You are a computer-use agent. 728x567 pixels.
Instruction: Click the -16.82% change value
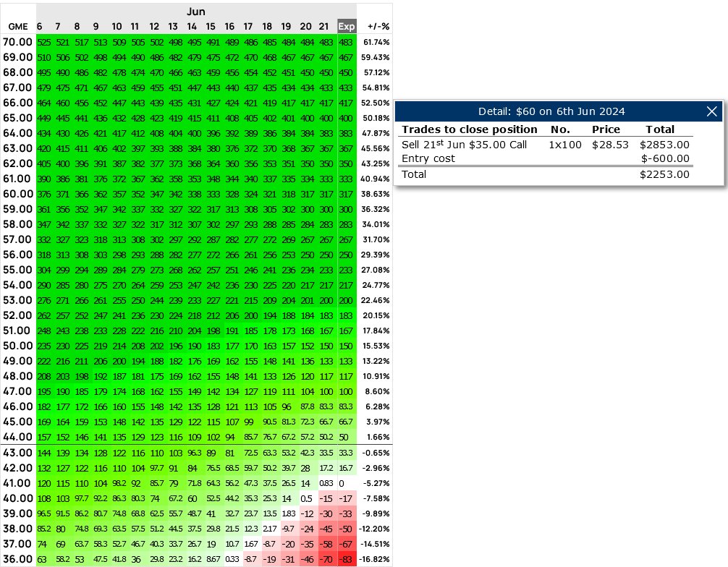point(375,559)
